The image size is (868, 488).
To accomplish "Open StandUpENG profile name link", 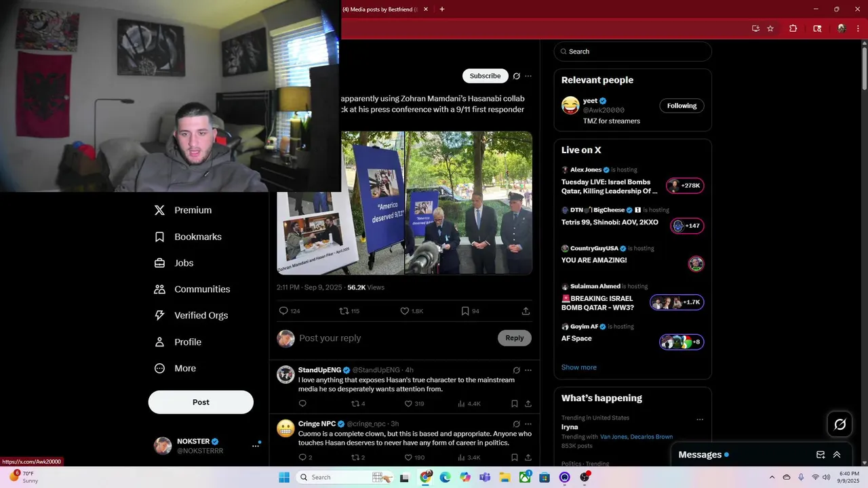I will point(319,370).
